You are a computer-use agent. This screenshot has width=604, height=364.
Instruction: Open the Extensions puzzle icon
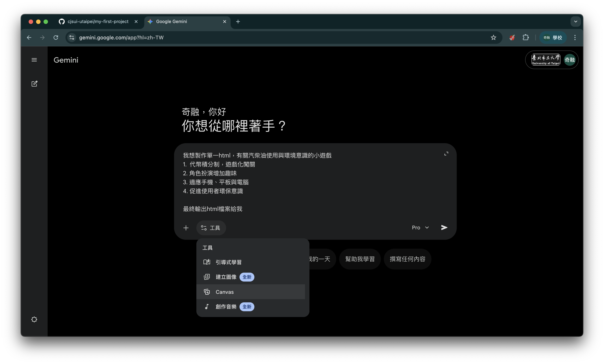click(526, 38)
